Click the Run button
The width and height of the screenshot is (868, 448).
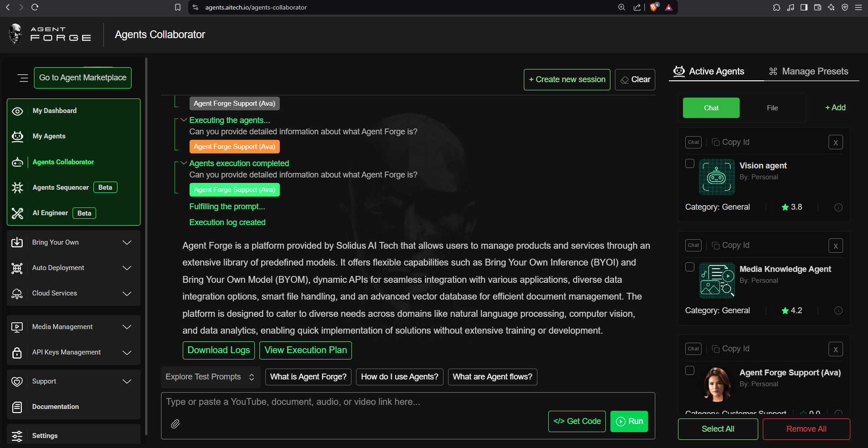[x=629, y=421]
